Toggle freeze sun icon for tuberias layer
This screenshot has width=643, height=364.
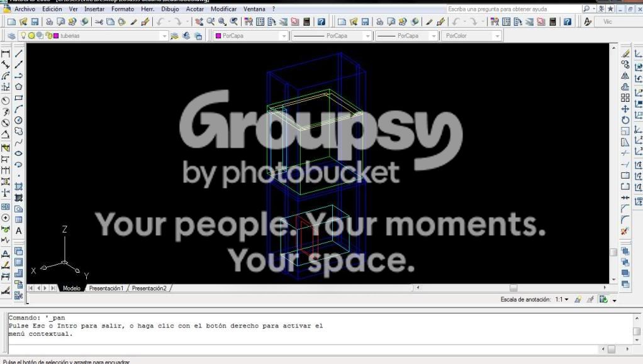click(x=31, y=36)
